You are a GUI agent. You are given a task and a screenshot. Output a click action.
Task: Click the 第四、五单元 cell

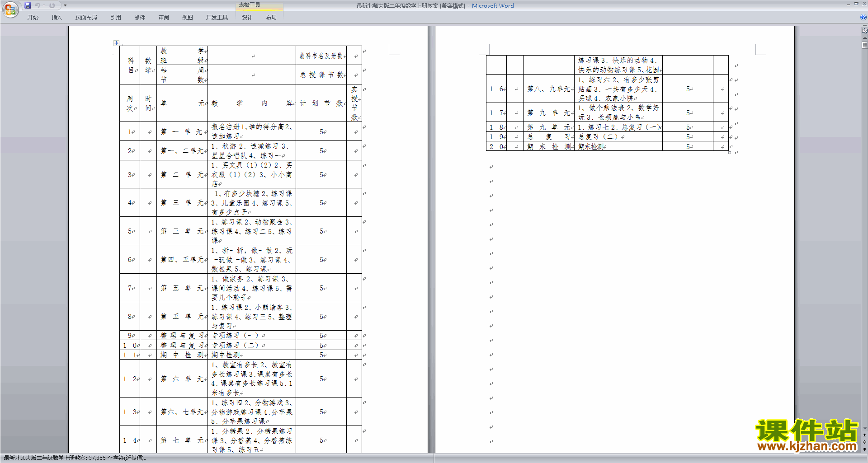182,260
